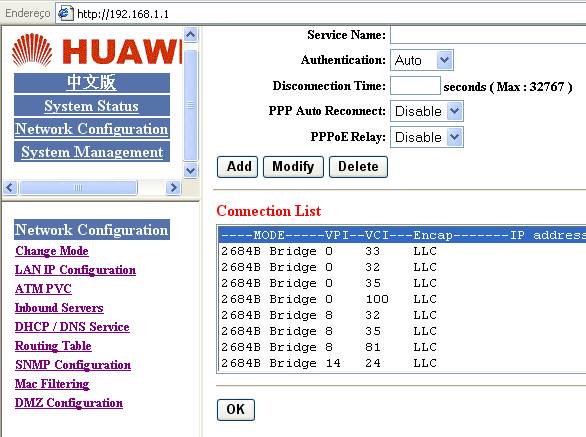The image size is (586, 437).
Task: Click the Internet Explorer page icon in address bar
Action: [x=65, y=13]
